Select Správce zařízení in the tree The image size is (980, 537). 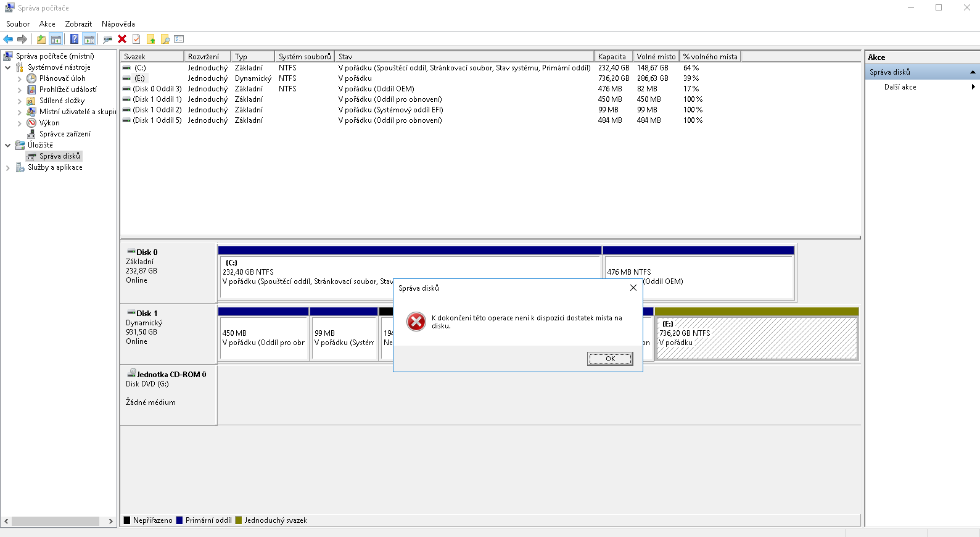click(65, 134)
